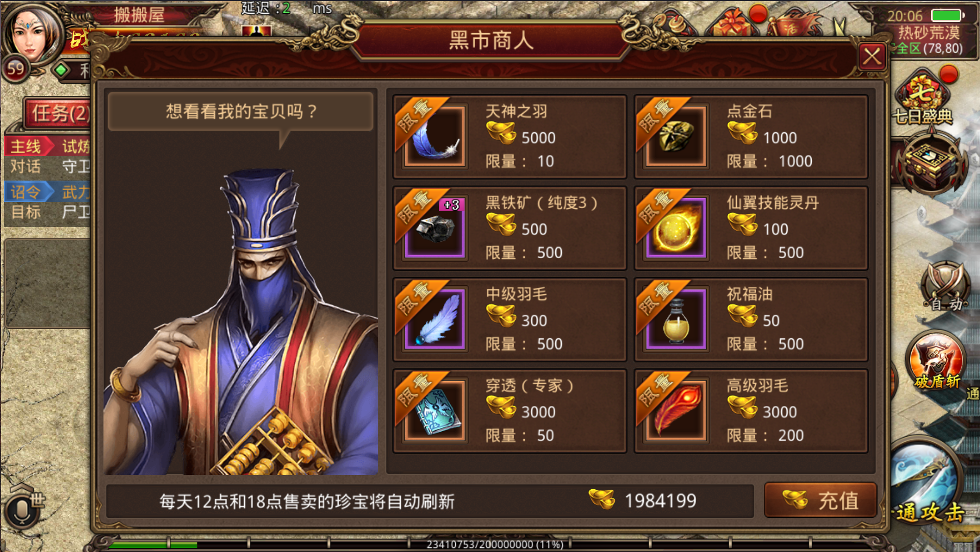Select the 点金石 stone item icon

coord(676,136)
